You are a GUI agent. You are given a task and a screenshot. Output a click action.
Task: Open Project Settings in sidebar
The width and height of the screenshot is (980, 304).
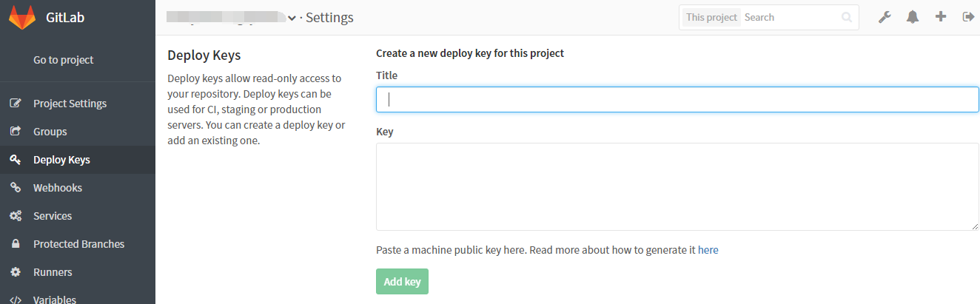pyautogui.click(x=70, y=104)
